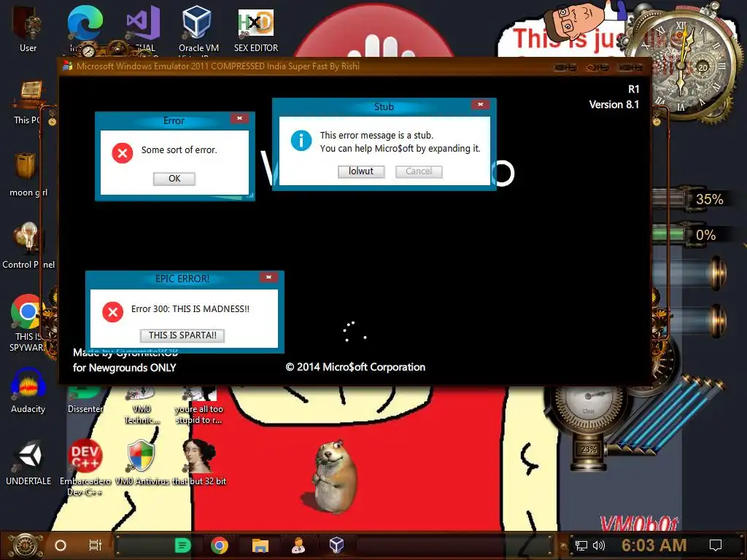This screenshot has height=560, width=747.
Task: Click Cancel in the Stub dialog
Action: pos(419,171)
